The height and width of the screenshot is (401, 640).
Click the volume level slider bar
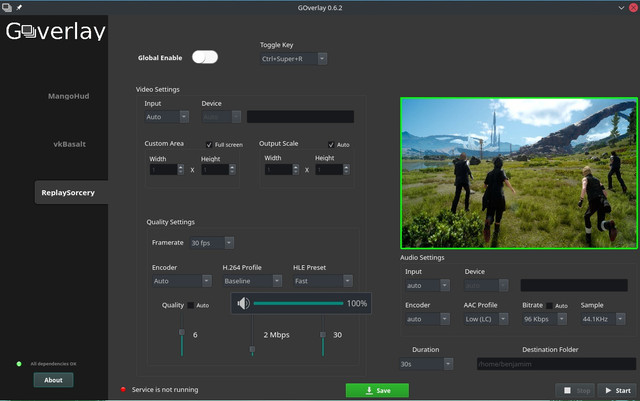297,303
